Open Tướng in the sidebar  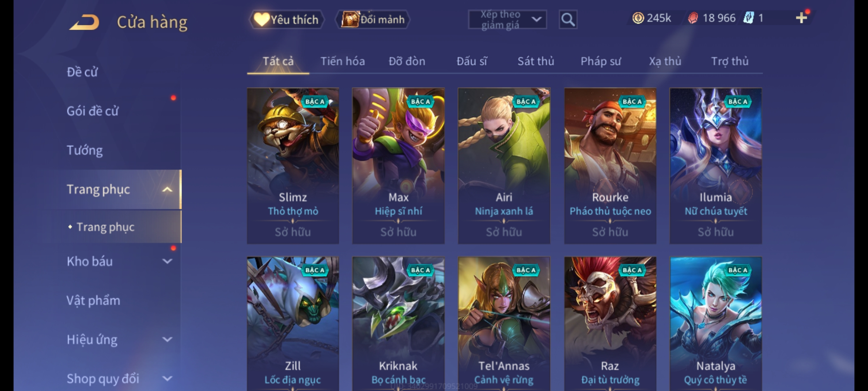coord(85,150)
